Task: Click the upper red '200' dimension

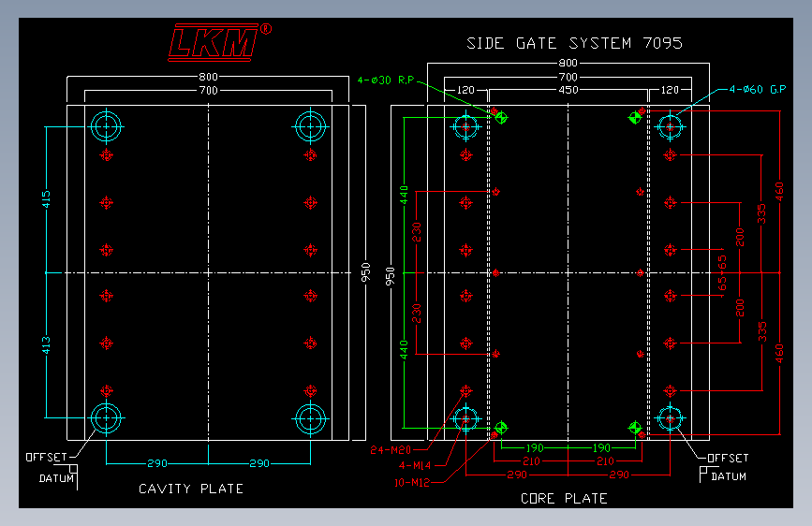Action: (740, 237)
